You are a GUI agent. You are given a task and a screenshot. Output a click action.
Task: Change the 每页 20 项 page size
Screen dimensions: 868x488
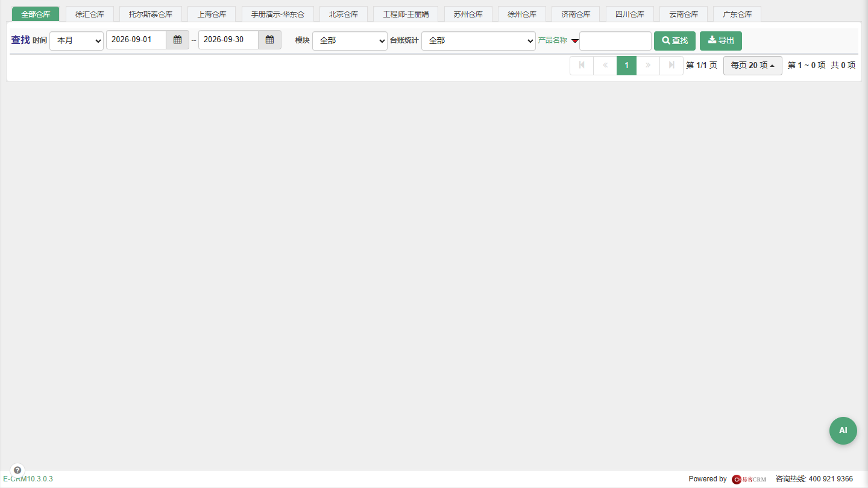pyautogui.click(x=752, y=65)
